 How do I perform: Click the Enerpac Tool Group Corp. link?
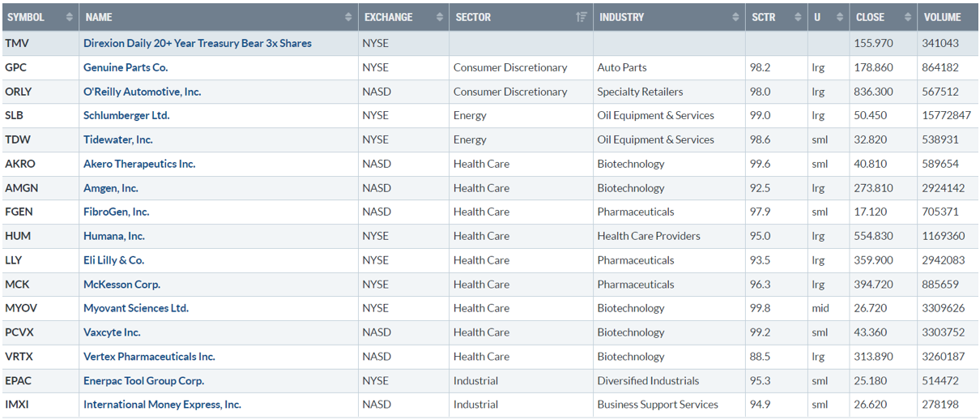point(143,380)
